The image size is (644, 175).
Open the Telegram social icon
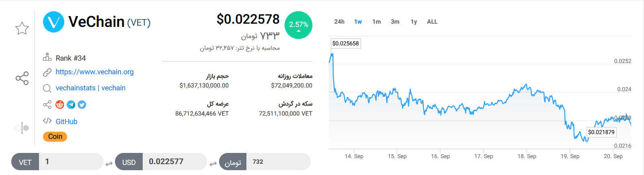71,105
